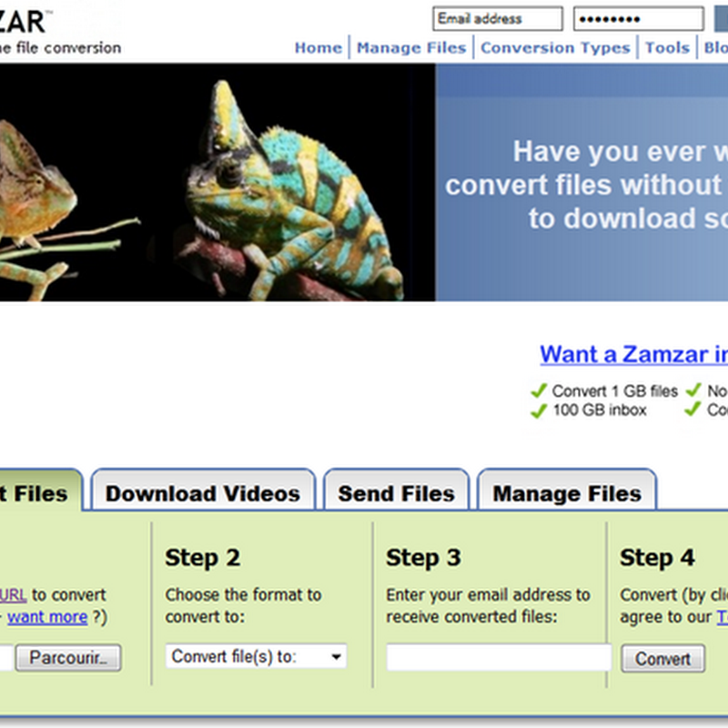Click the chameleon banner image
Image resolution: width=728 pixels, height=728 pixels.
coord(217,182)
